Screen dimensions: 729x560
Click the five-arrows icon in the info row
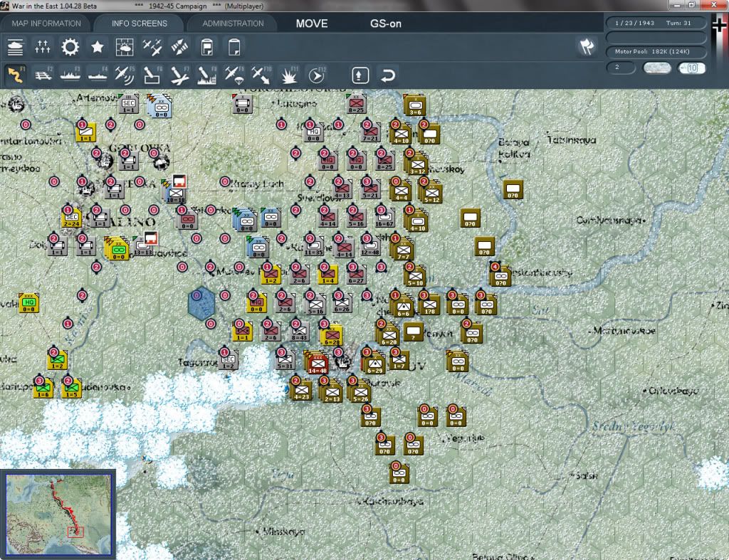(x=42, y=47)
